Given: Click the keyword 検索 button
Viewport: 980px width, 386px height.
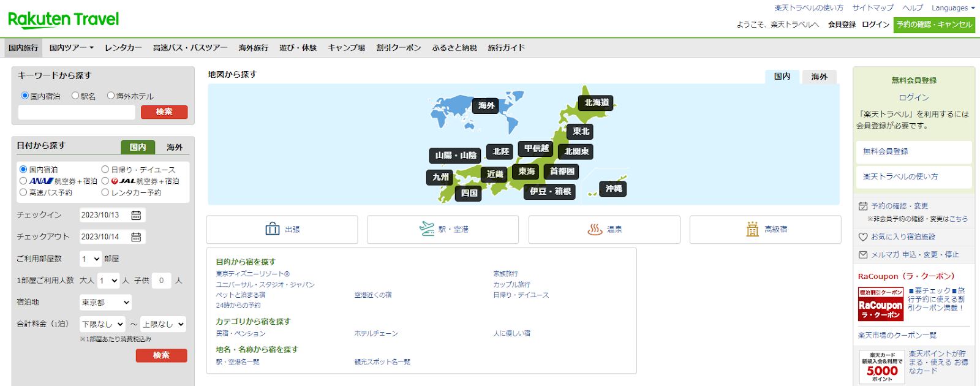Looking at the screenshot, I should (x=164, y=112).
